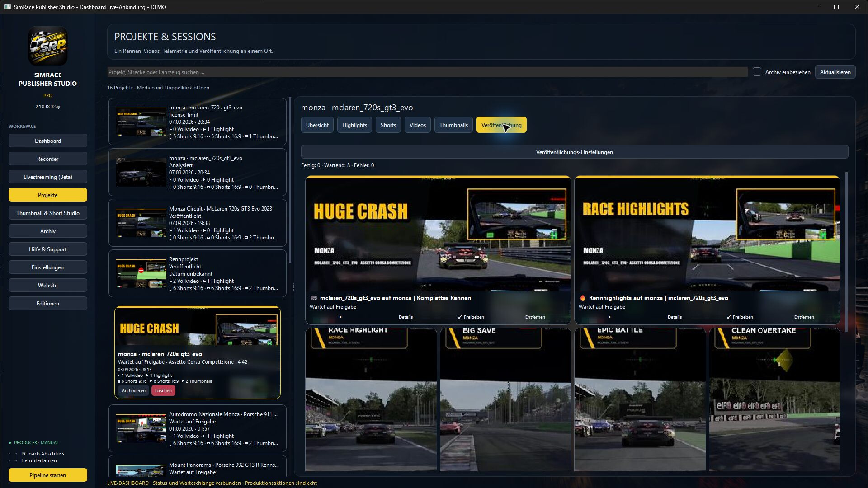Go to Dashboard in sidebar
Screen dimensions: 868x488
[x=48, y=141]
